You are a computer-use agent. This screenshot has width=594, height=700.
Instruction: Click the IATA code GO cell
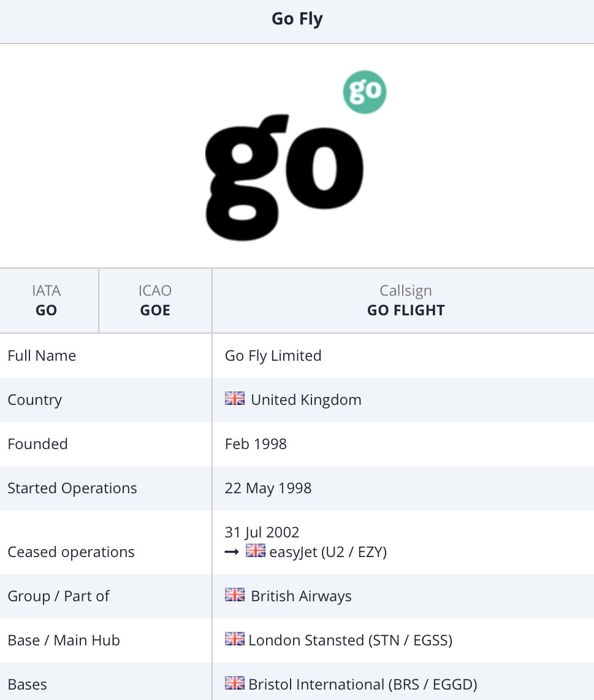coord(47,301)
